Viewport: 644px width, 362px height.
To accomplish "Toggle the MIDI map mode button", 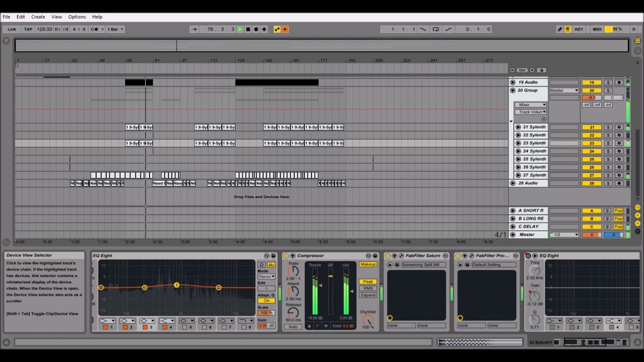I will tap(597, 29).
